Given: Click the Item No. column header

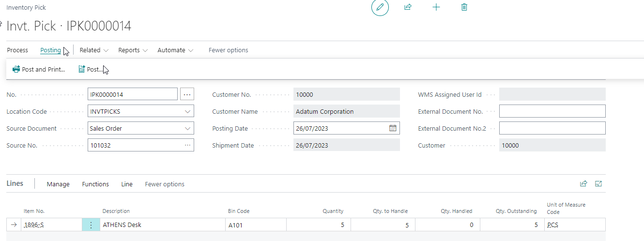Looking at the screenshot, I should click(34, 211).
